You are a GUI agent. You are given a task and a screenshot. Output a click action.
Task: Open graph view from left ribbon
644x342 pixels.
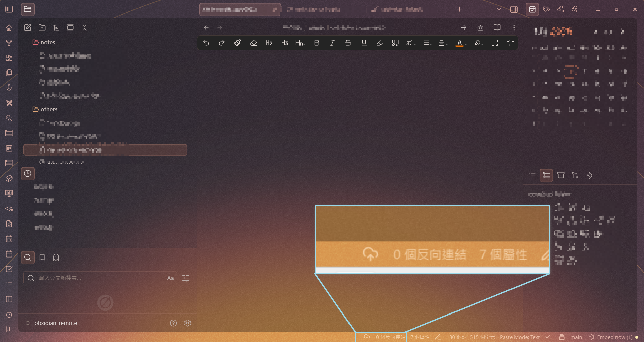(x=9, y=43)
